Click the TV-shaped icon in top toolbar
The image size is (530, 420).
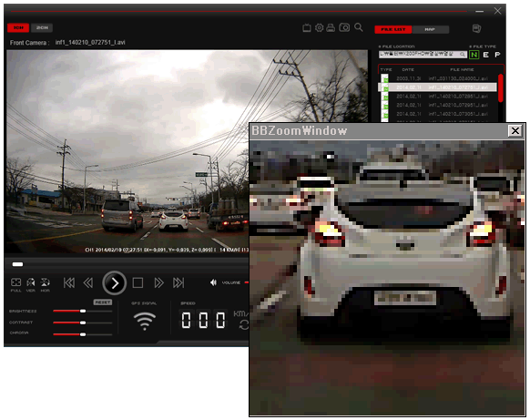pos(307,27)
